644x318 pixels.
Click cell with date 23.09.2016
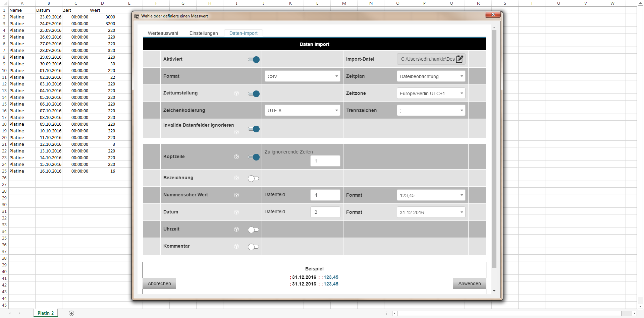pos(49,17)
